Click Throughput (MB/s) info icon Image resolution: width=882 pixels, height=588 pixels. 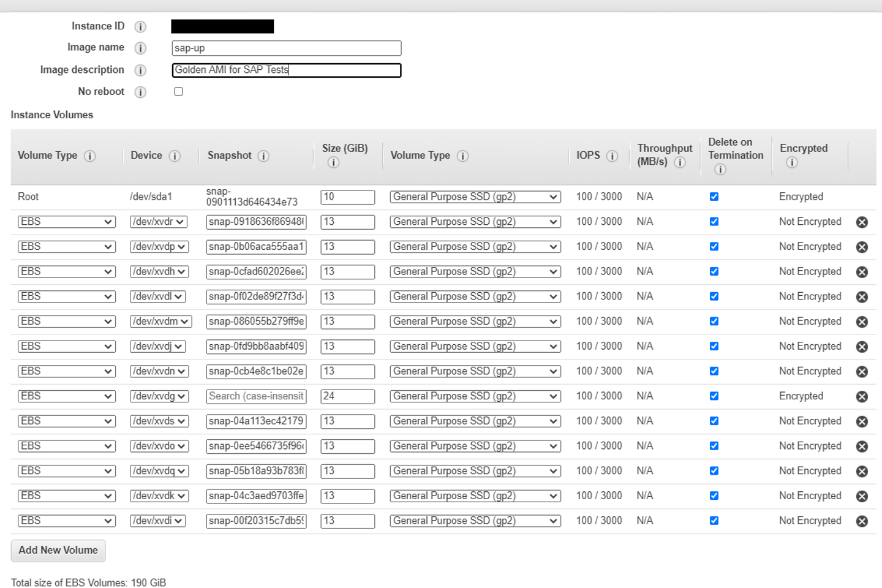pos(680,162)
